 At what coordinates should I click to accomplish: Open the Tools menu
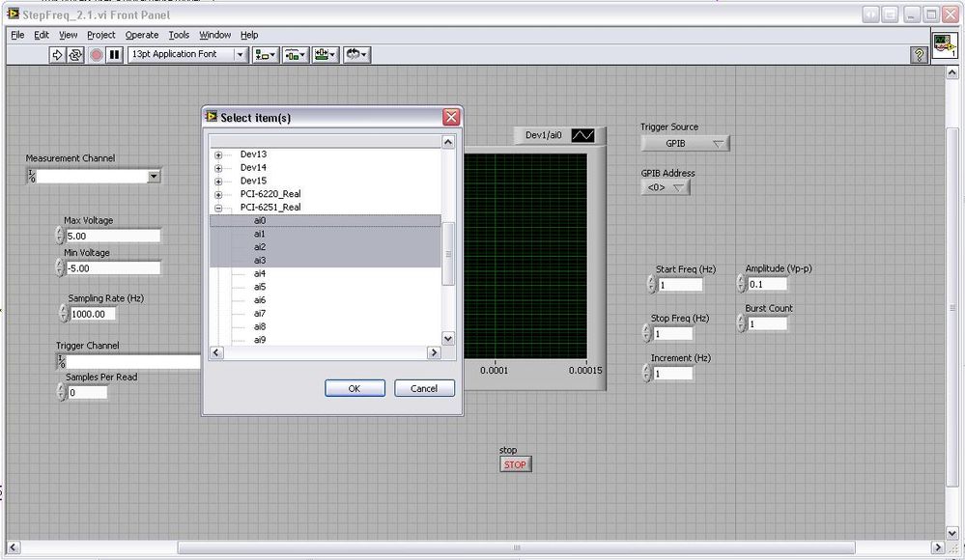[179, 35]
